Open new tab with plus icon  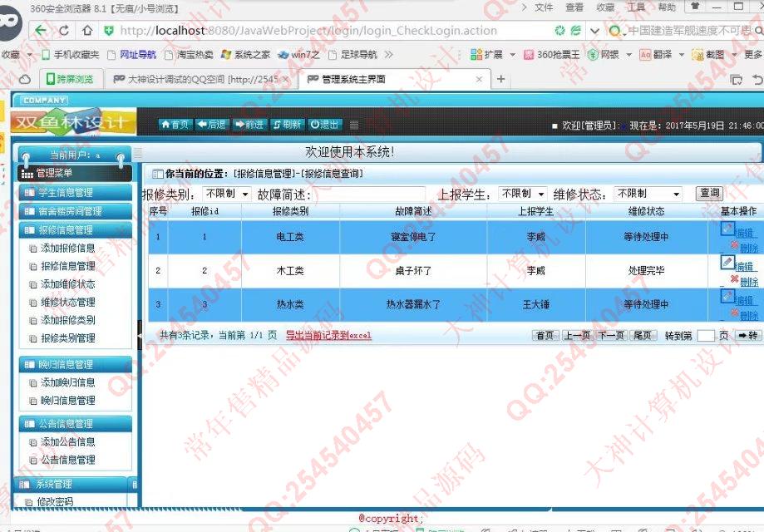coord(500,79)
